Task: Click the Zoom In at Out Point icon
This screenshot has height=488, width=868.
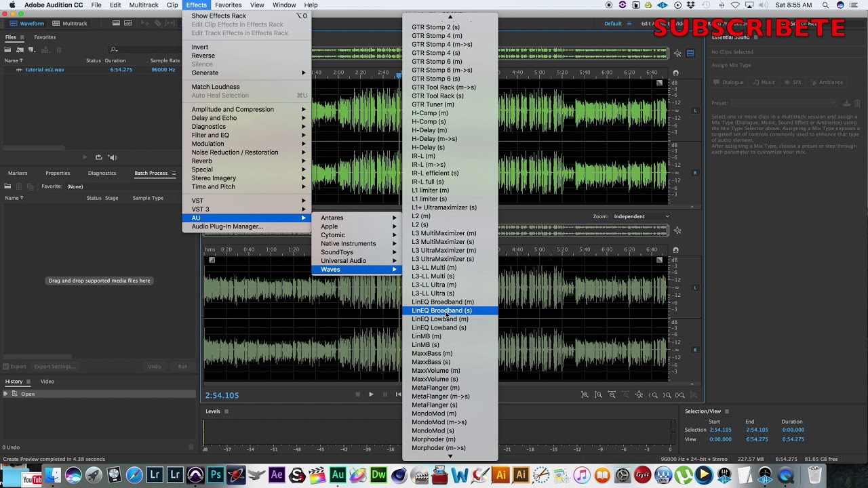Action: coord(667,395)
